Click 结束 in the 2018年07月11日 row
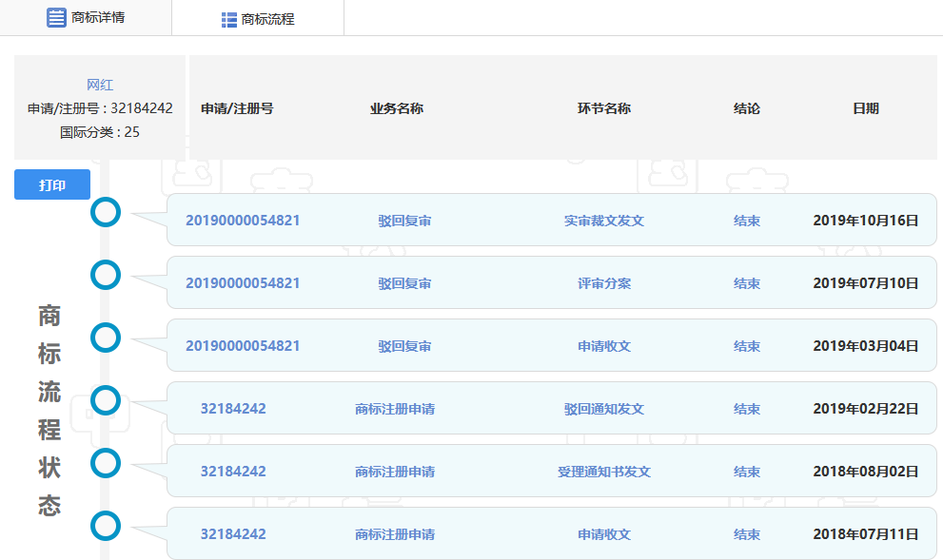Screen dimensions: 943x560 click(746, 534)
